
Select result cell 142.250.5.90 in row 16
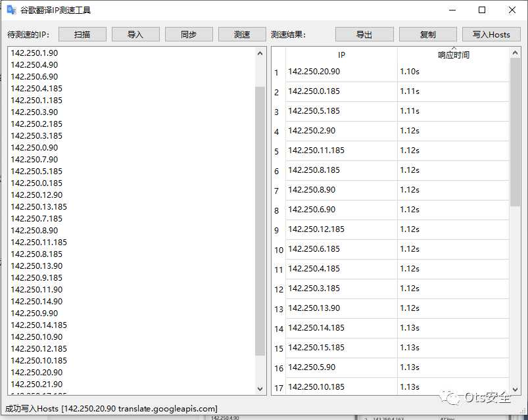tap(341, 367)
